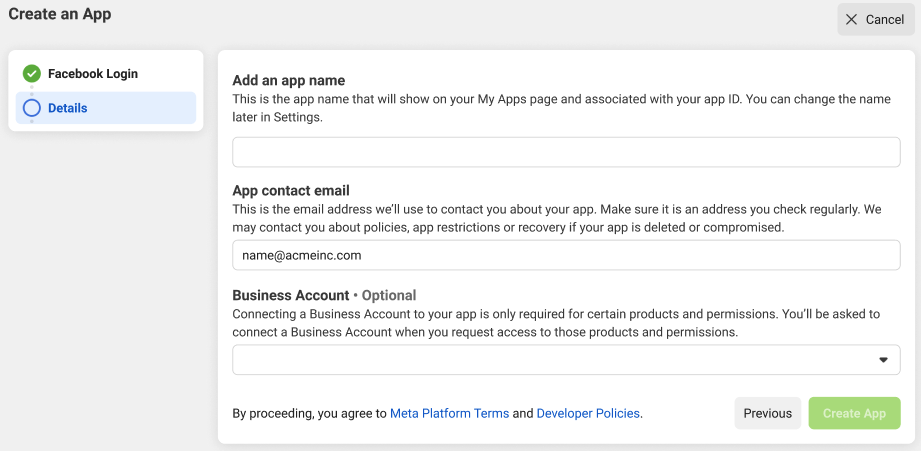This screenshot has width=921, height=451.
Task: Click the 'Optional' text beside Business Account
Action: coord(388,296)
